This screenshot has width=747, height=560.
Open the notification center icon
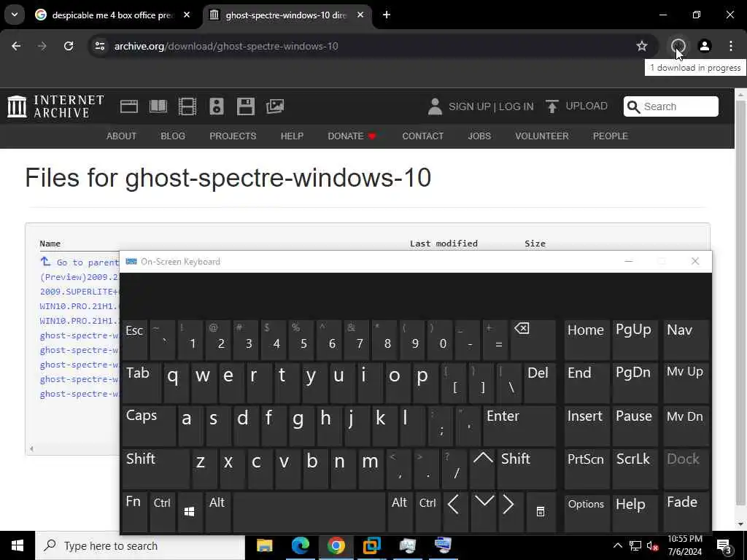pyautogui.click(x=724, y=545)
